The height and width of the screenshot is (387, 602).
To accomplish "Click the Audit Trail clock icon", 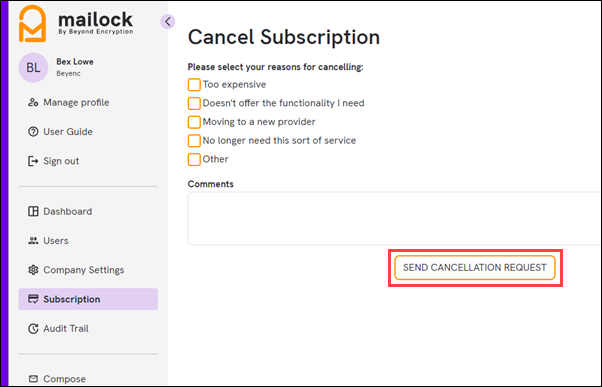I will (33, 329).
